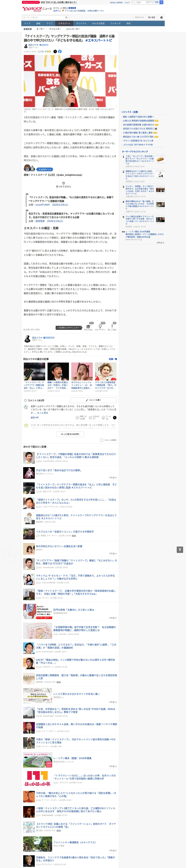Click the 探偵！ナイトスクープ【公式】 account link
186x868 pixels.
[x=53, y=175]
